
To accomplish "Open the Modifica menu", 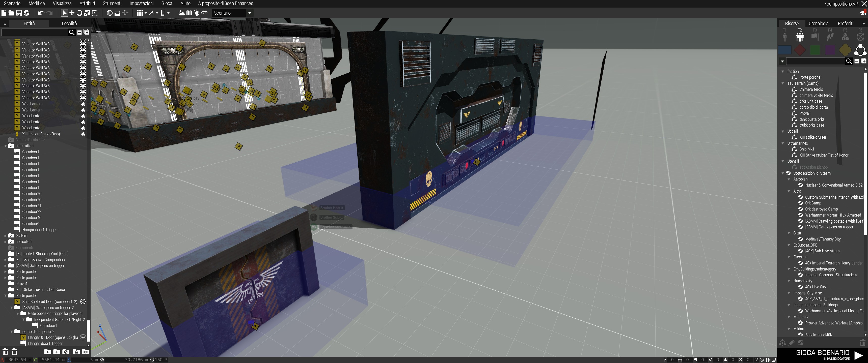I will (x=37, y=3).
